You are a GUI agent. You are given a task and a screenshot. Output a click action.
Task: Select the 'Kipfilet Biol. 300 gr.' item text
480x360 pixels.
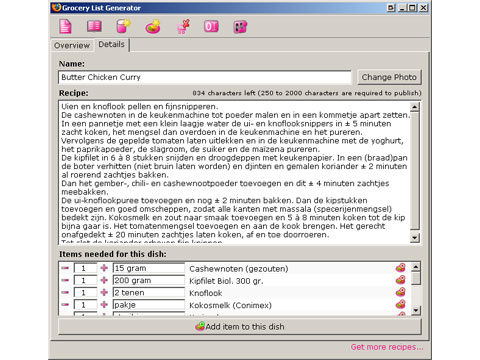click(226, 281)
